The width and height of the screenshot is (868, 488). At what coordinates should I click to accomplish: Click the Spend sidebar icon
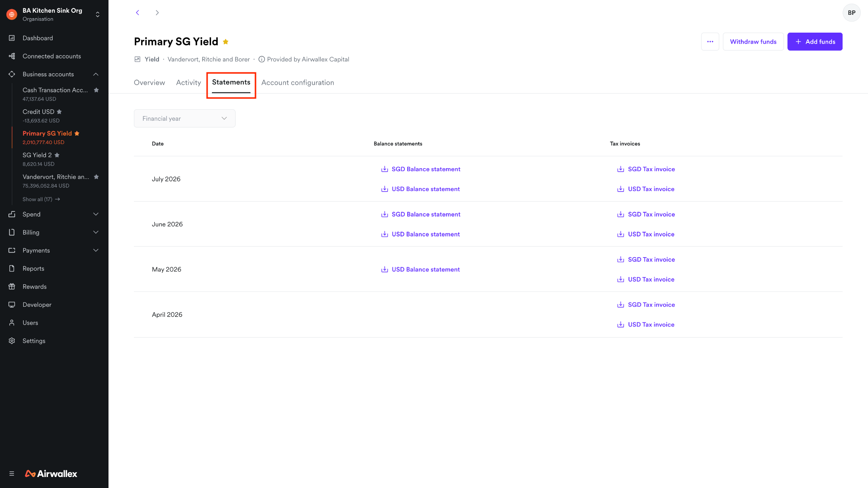pos(12,214)
